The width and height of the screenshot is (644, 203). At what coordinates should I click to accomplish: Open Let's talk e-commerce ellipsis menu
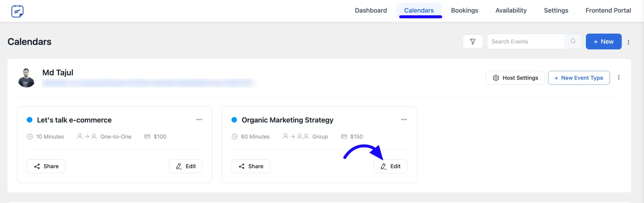[199, 120]
